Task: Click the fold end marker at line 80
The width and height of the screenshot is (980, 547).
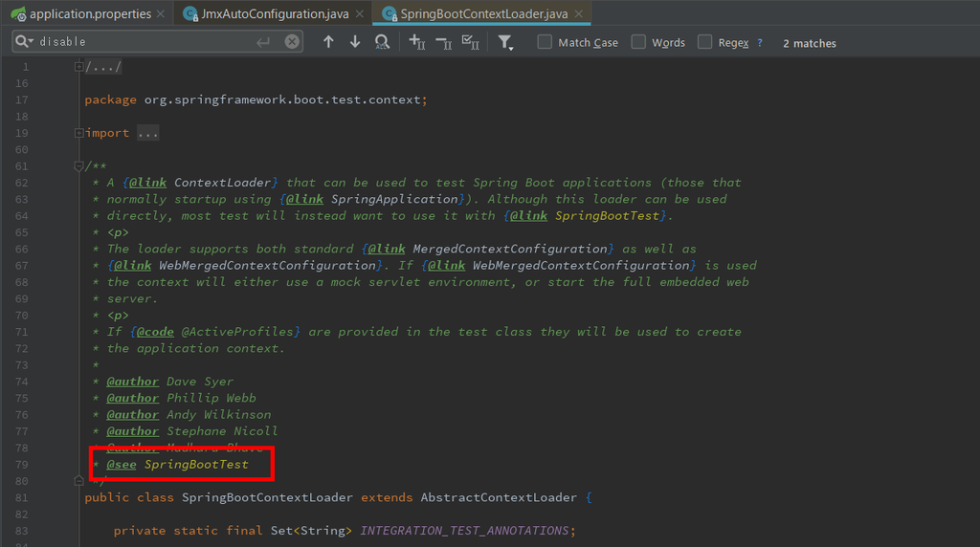Action: 78,481
